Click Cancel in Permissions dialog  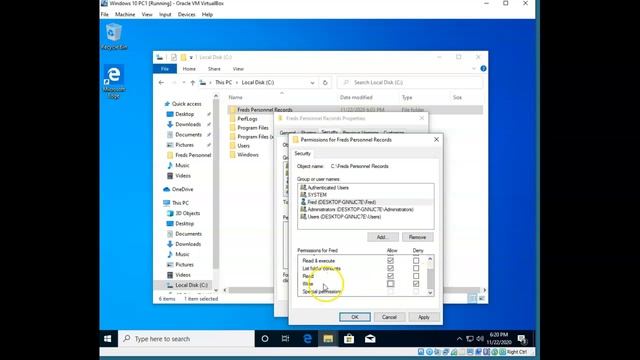[x=389, y=317]
